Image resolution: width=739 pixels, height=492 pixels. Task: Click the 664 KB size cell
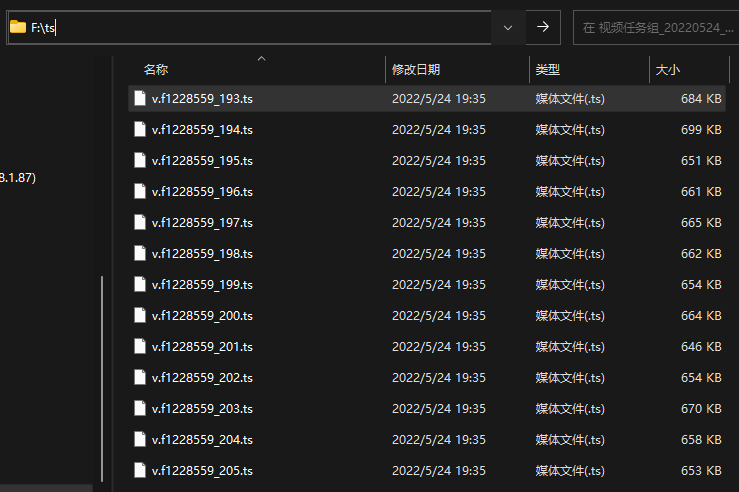[x=701, y=316]
